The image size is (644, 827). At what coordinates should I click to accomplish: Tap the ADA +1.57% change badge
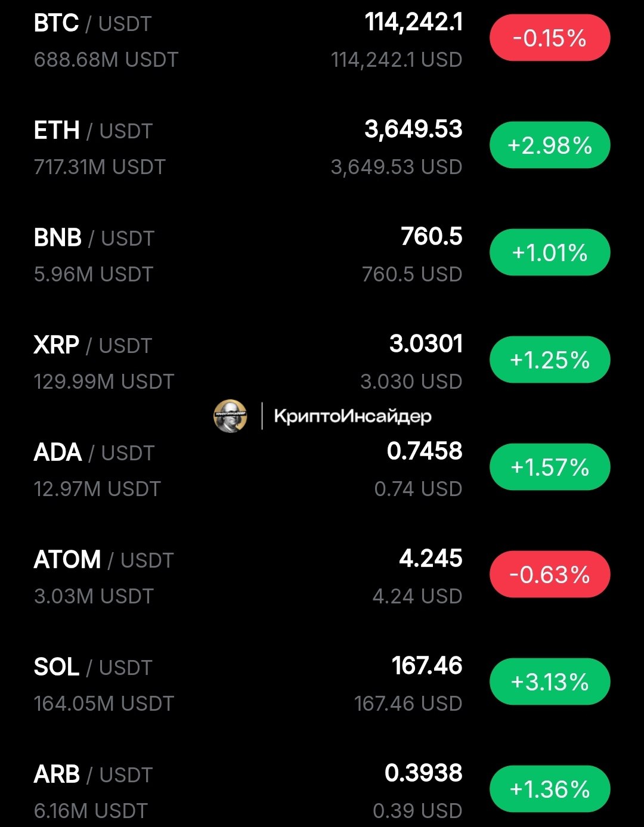[x=550, y=467]
